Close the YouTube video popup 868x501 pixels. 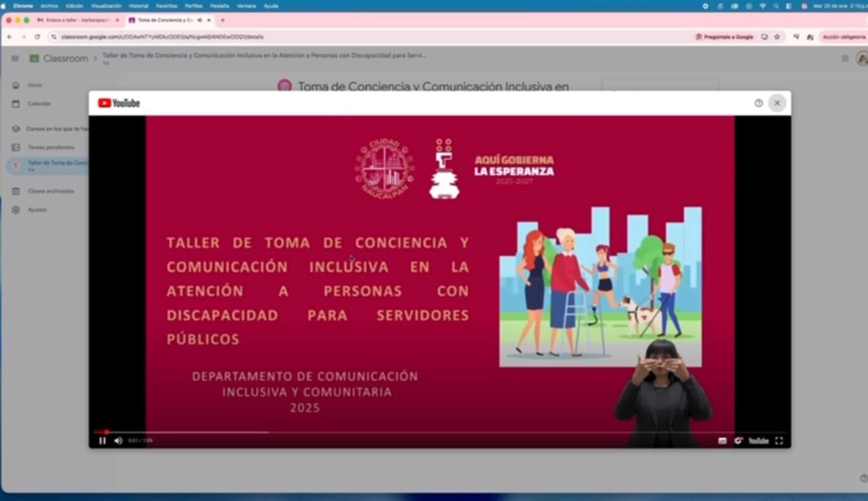tap(777, 103)
